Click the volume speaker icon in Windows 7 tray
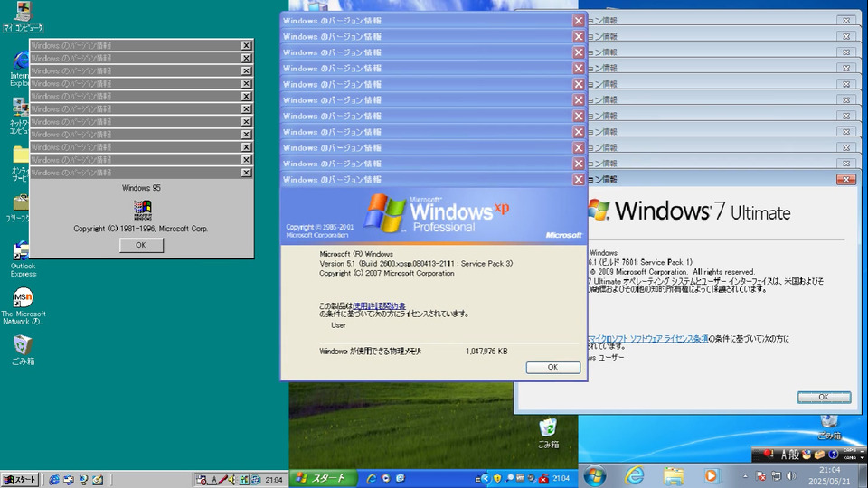The height and width of the screenshot is (488, 868). pos(791,476)
